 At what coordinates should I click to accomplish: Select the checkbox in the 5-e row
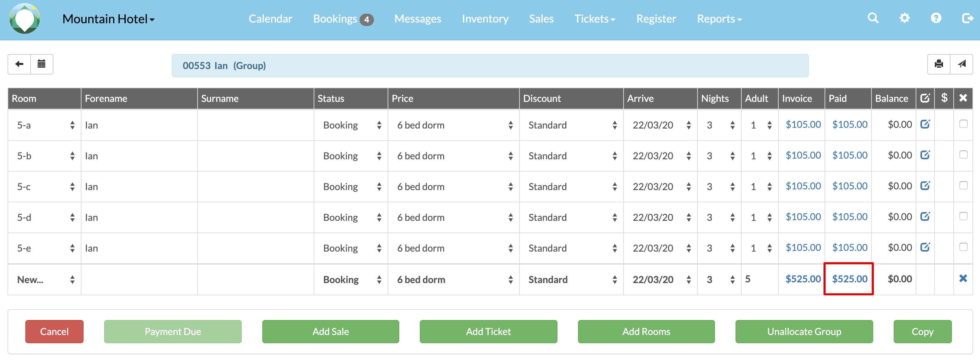963,248
